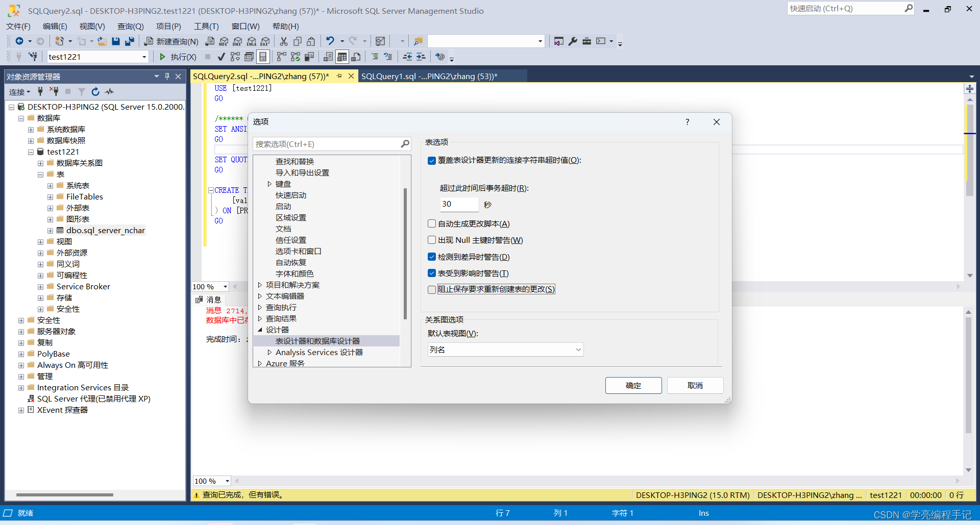
Task: Click the Activity Monitor icon in Object Explorer
Action: tap(109, 92)
